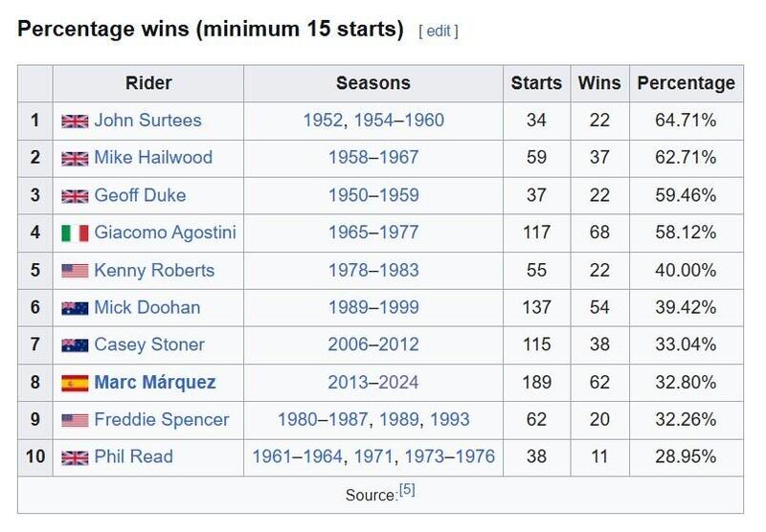The width and height of the screenshot is (766, 532).
Task: Click the Australian flag beside Casey Stoner
Action: 74,344
